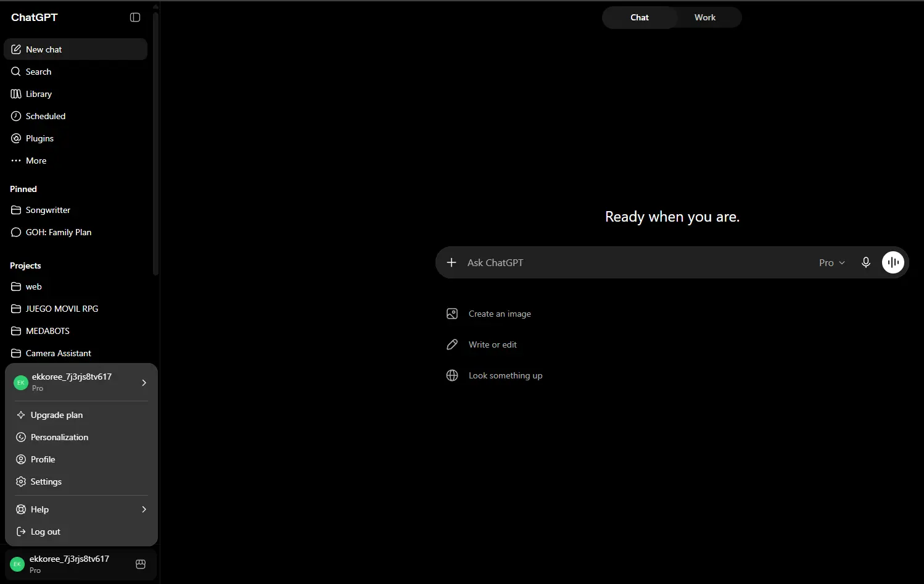Click the Look something up globe icon
This screenshot has width=924, height=584.
[x=452, y=375]
